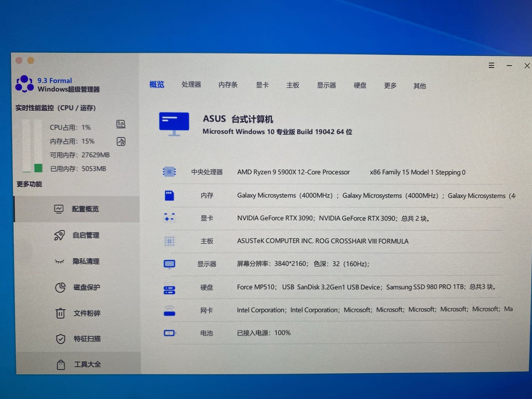This screenshot has height=399, width=532.
Task: Switch to the 处理器 tab
Action: [x=191, y=85]
